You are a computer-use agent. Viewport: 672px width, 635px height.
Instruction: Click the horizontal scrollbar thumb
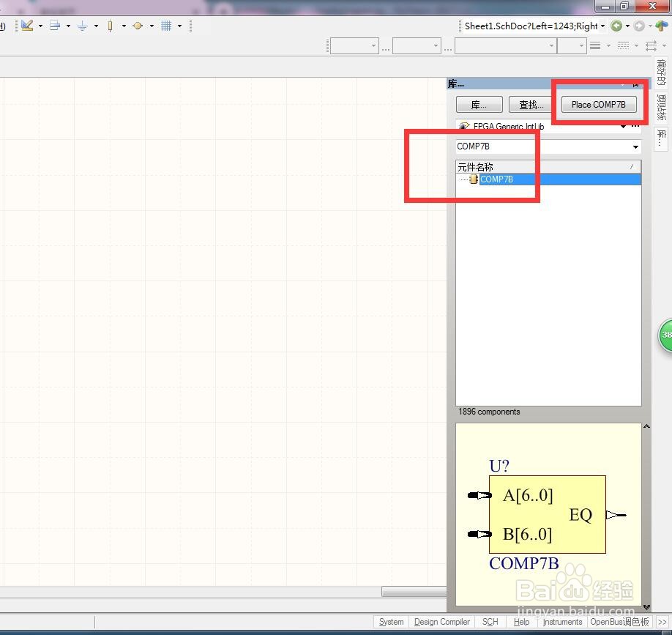tap(414, 592)
